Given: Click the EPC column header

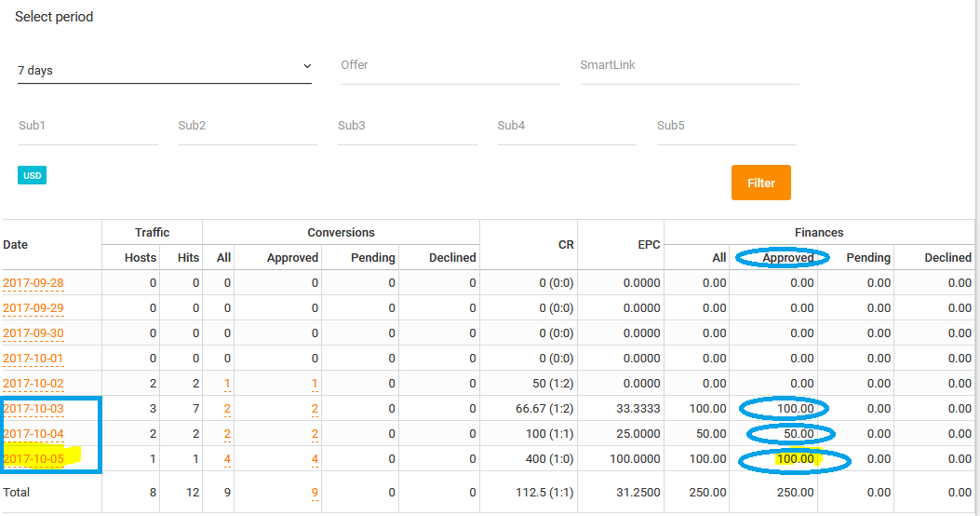Looking at the screenshot, I should [649, 245].
